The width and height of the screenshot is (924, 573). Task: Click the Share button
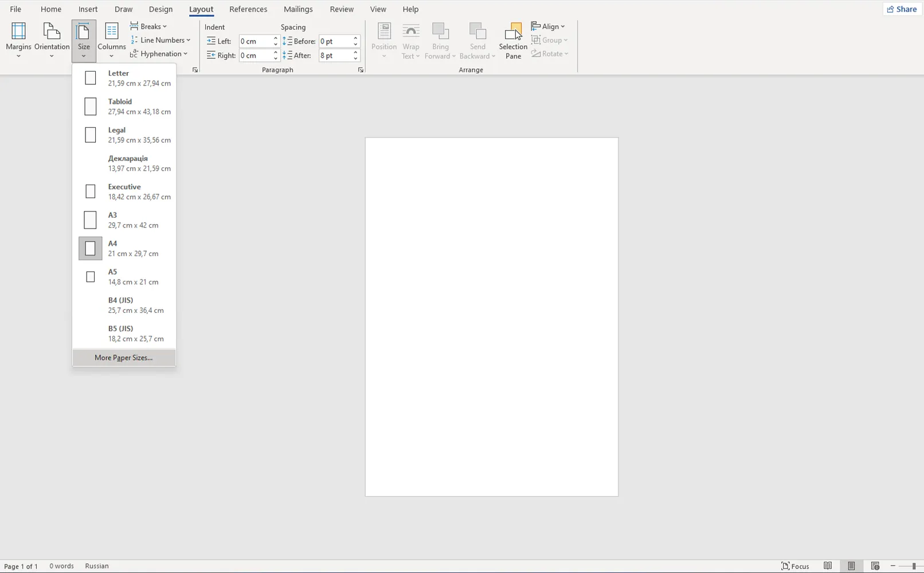pos(902,9)
